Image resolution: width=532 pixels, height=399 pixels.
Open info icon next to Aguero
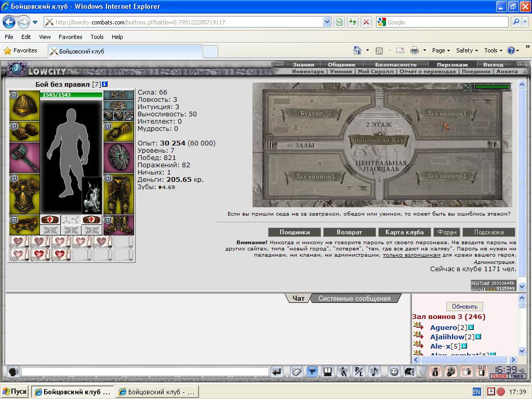[471, 327]
